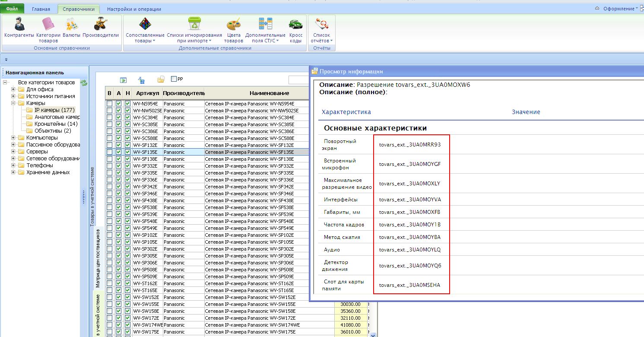Check column В box for WV-SF135E
This screenshot has width=644, height=337.
click(x=109, y=152)
